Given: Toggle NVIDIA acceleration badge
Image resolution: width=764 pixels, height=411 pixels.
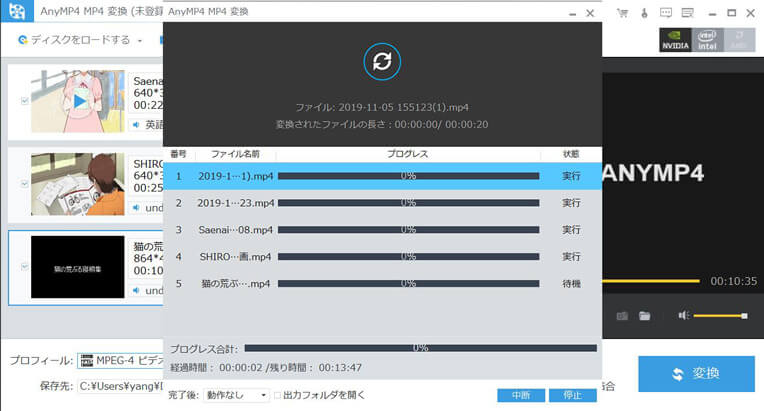Looking at the screenshot, I should [675, 40].
